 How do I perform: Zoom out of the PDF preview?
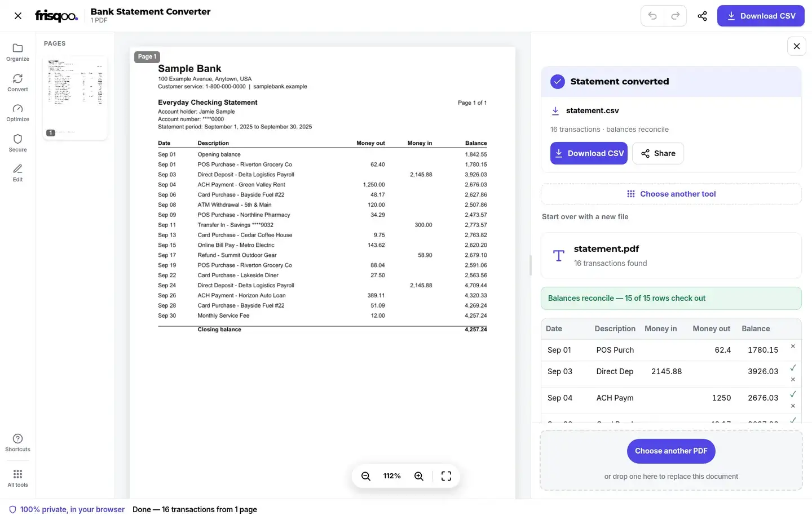pyautogui.click(x=365, y=476)
